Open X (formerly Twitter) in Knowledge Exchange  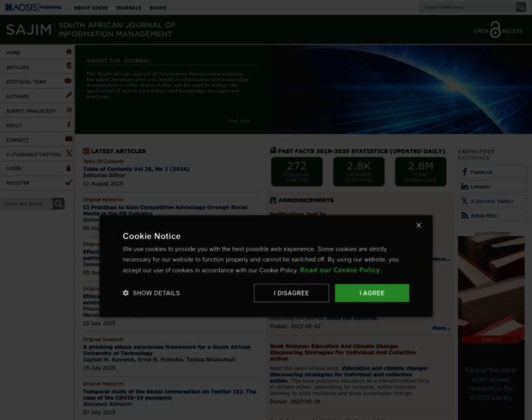click(492, 201)
